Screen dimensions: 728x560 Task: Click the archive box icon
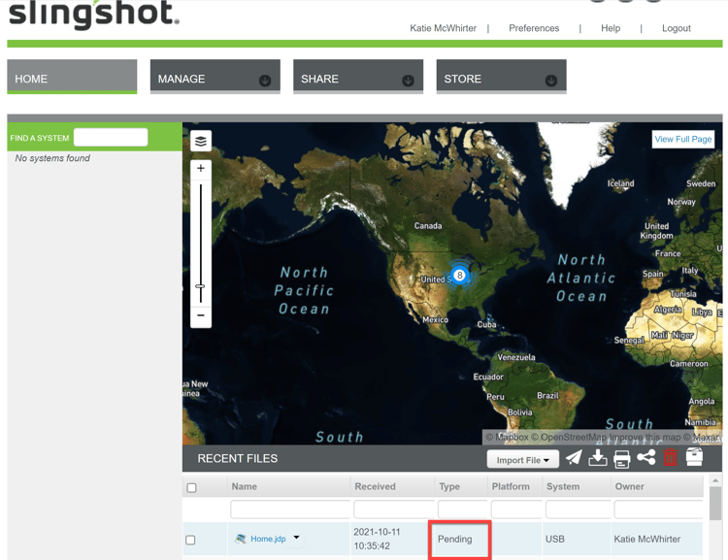point(694,457)
